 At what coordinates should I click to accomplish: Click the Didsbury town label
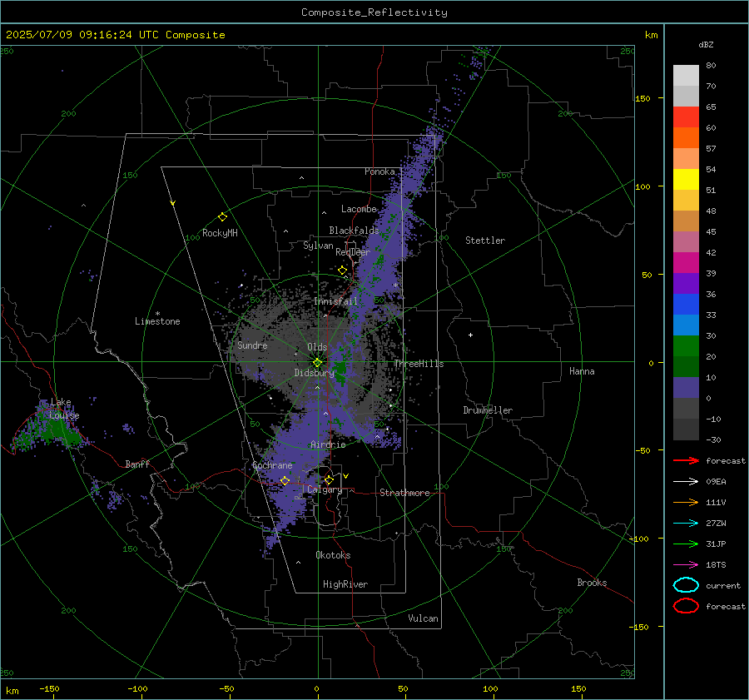pyautogui.click(x=315, y=373)
